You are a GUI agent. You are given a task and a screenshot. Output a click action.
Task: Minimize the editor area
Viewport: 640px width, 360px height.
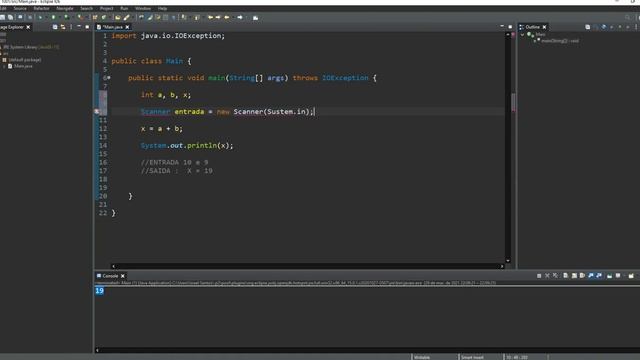[502, 26]
